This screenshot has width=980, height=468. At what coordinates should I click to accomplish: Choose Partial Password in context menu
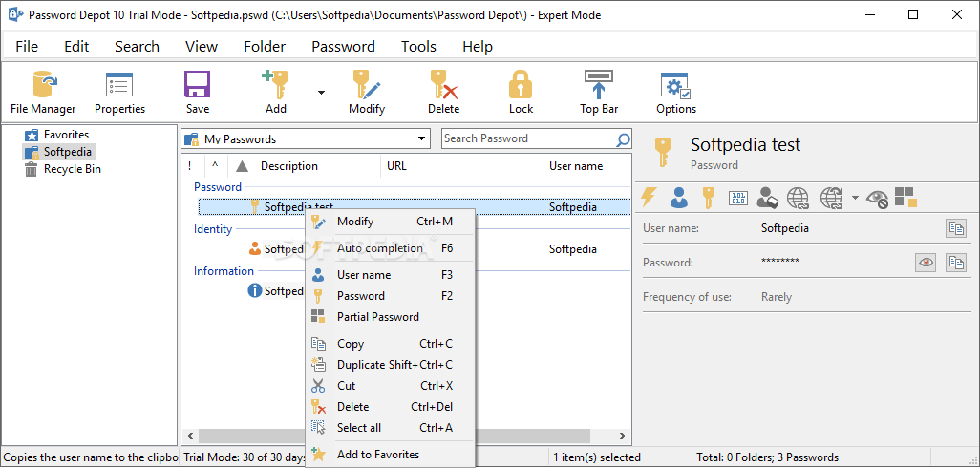tap(390, 317)
